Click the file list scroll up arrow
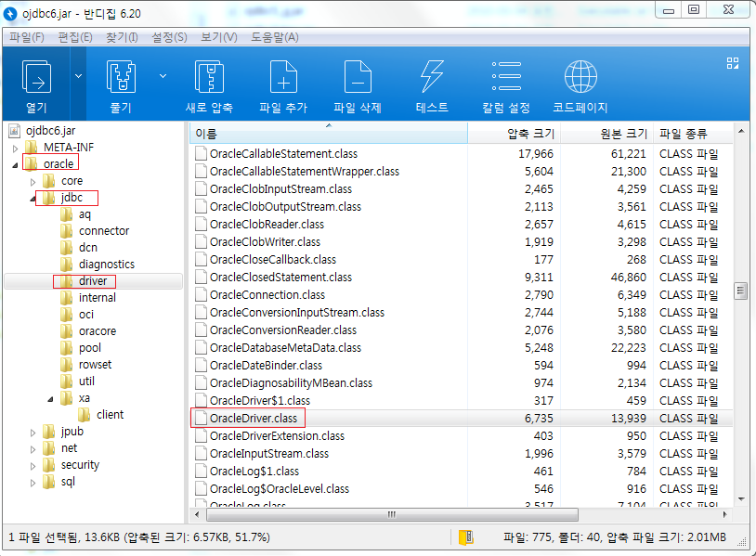 point(740,132)
